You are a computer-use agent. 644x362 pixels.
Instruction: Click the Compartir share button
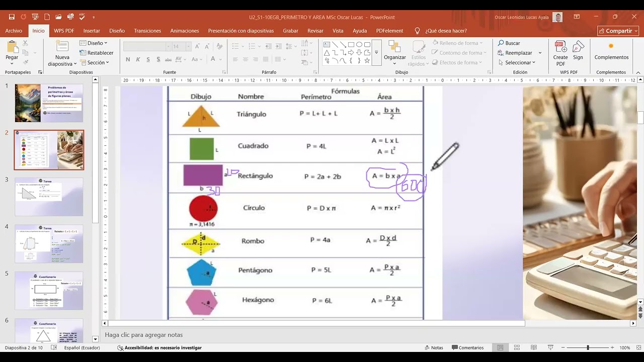(x=618, y=31)
